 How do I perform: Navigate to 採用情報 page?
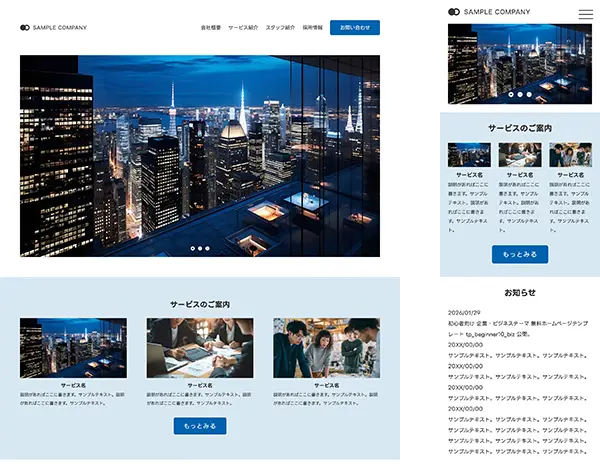tap(312, 28)
